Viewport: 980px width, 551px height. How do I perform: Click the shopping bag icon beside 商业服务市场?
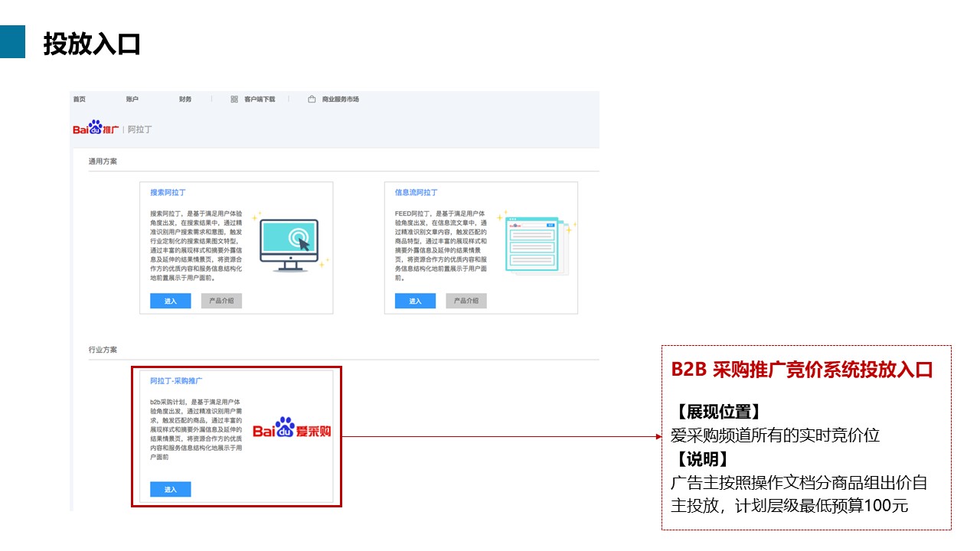(312, 99)
